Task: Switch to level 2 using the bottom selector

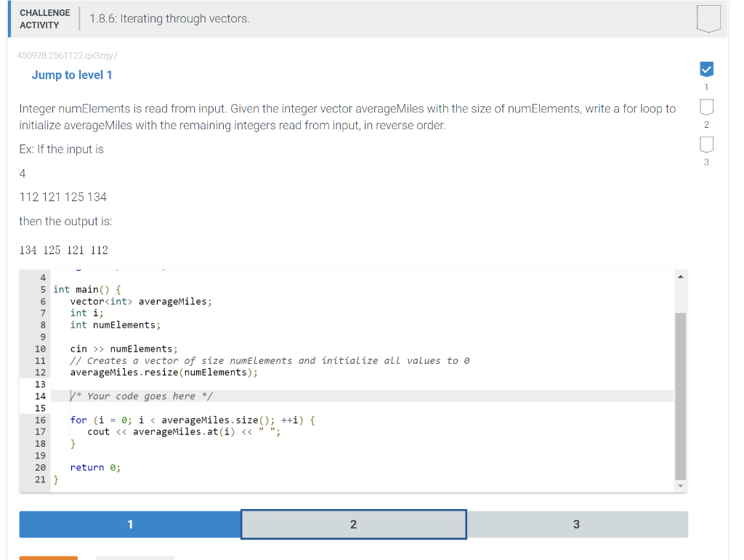Action: click(353, 524)
